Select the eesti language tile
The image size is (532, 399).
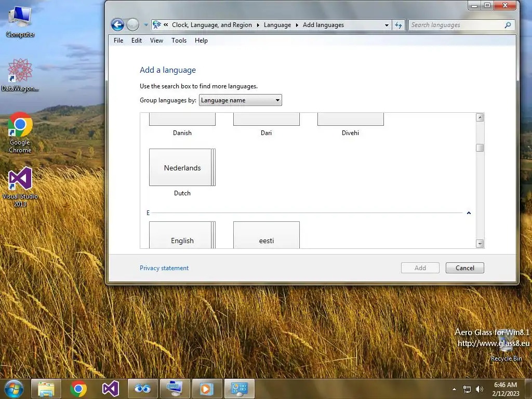click(x=267, y=235)
